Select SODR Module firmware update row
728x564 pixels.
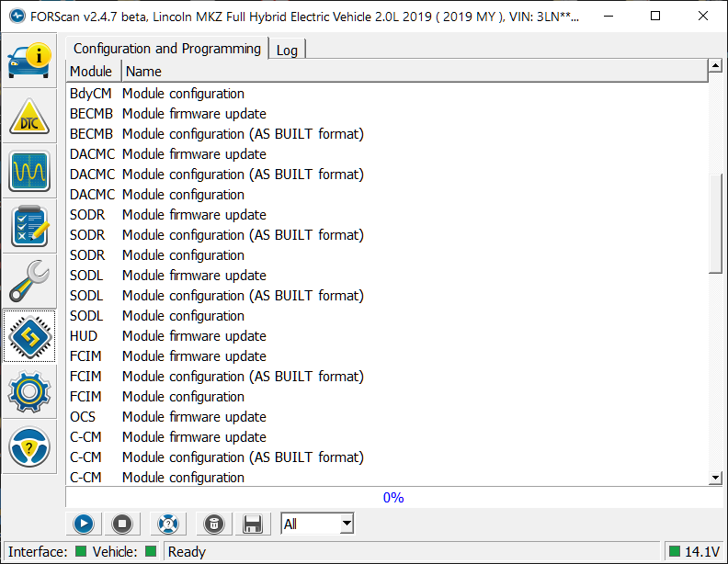click(x=387, y=215)
